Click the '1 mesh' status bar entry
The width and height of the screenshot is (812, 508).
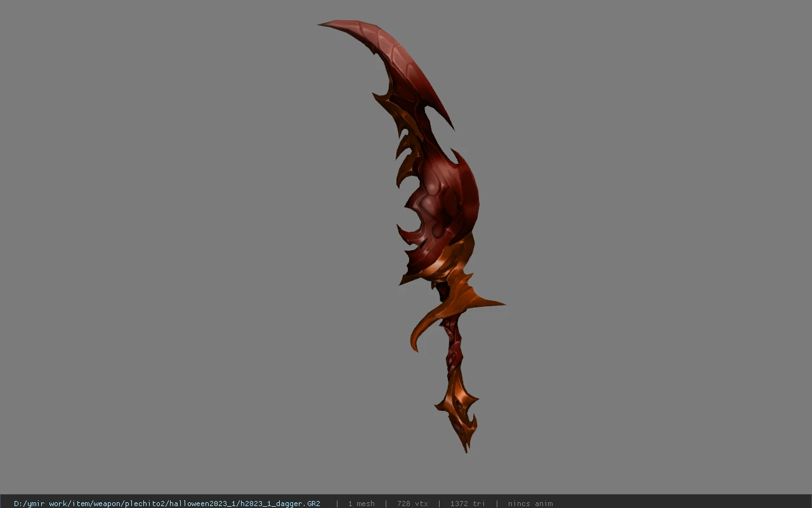click(361, 504)
